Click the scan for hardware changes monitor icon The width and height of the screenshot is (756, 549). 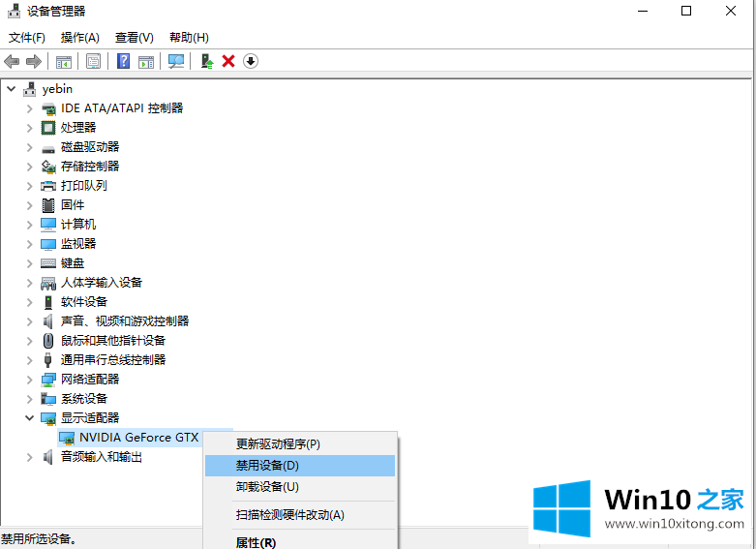pos(175,61)
